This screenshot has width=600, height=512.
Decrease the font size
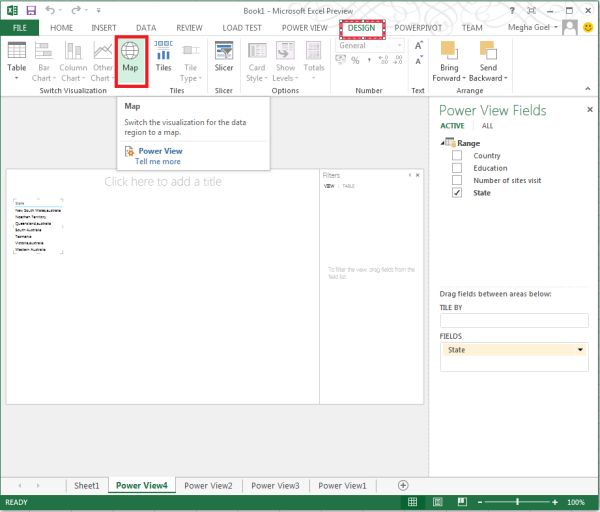pyautogui.click(x=419, y=60)
